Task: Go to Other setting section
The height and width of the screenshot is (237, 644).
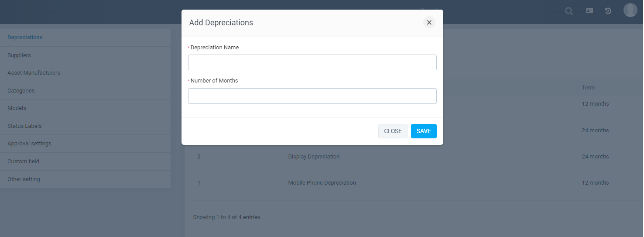Action: tap(24, 179)
